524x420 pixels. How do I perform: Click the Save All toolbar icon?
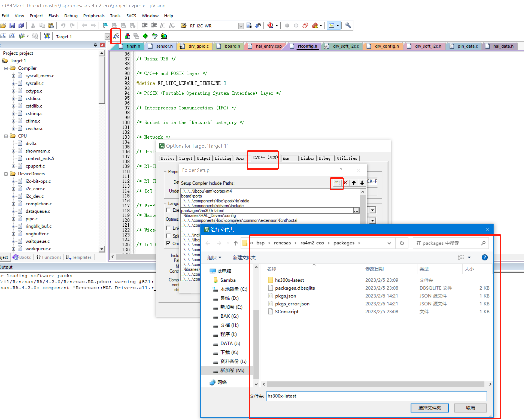(21, 25)
